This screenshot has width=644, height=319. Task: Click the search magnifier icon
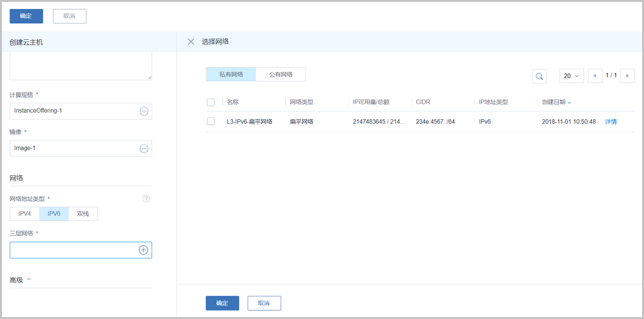point(540,76)
